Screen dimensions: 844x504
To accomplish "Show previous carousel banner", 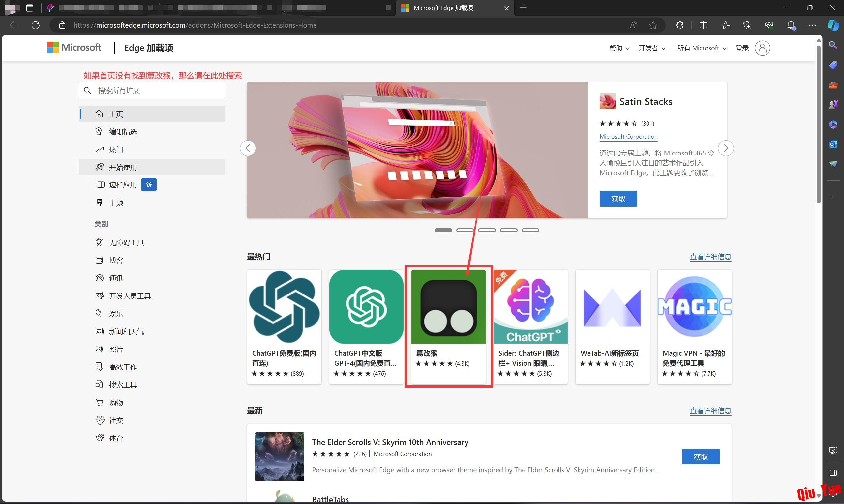I will (248, 149).
